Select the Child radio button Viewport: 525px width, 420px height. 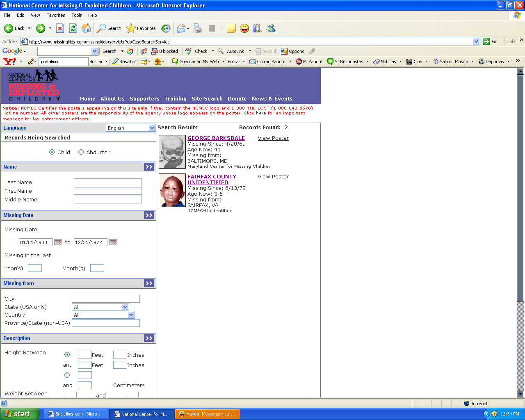click(x=52, y=152)
